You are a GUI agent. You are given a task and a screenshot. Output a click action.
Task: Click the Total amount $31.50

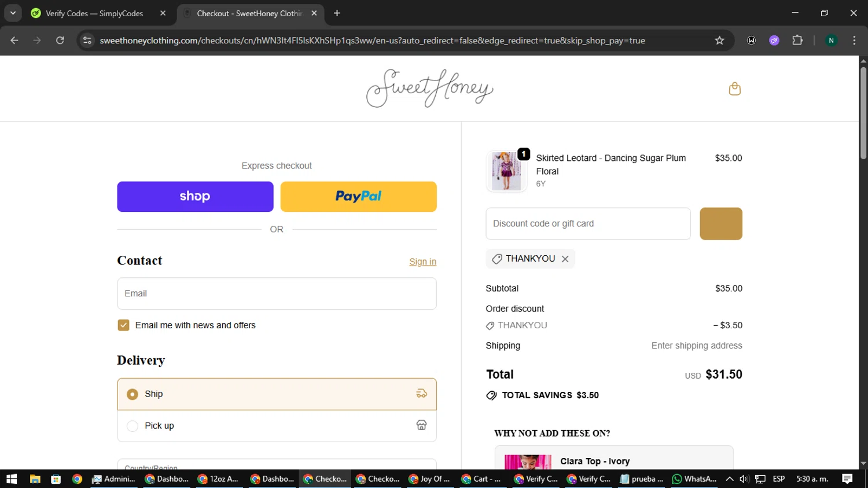point(724,375)
